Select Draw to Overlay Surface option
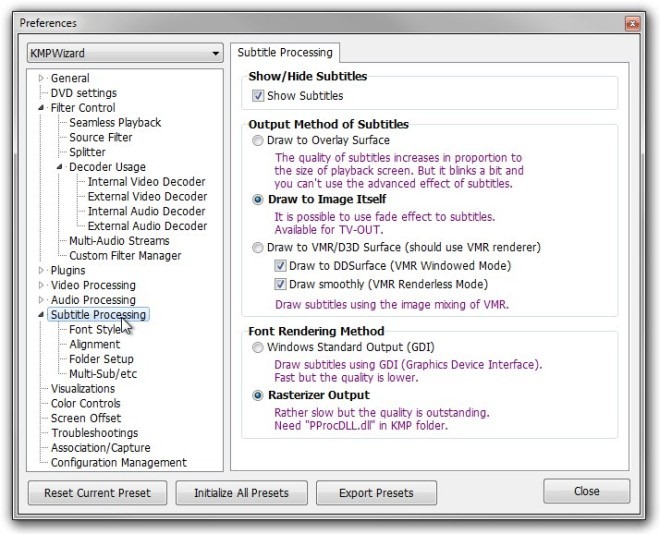 pos(259,140)
